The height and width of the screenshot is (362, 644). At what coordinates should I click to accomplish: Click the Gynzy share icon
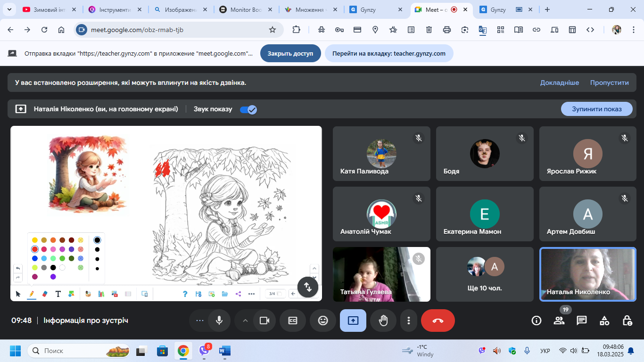(x=238, y=294)
